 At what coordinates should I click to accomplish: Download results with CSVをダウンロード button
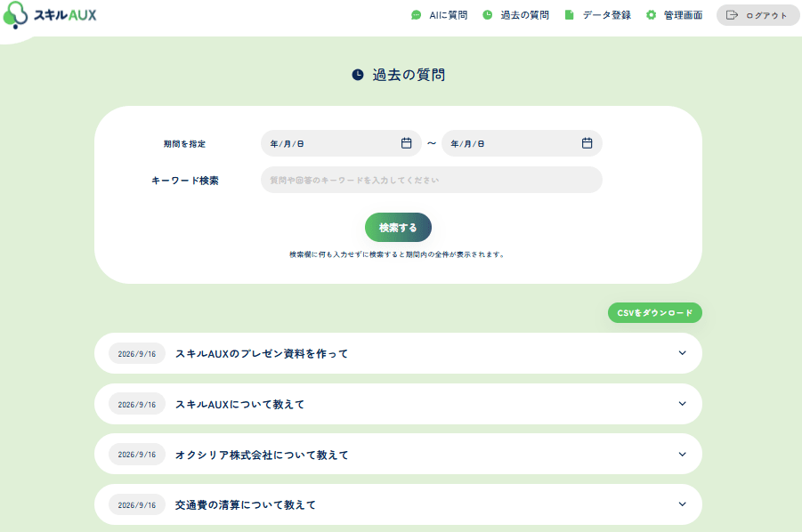pos(655,313)
